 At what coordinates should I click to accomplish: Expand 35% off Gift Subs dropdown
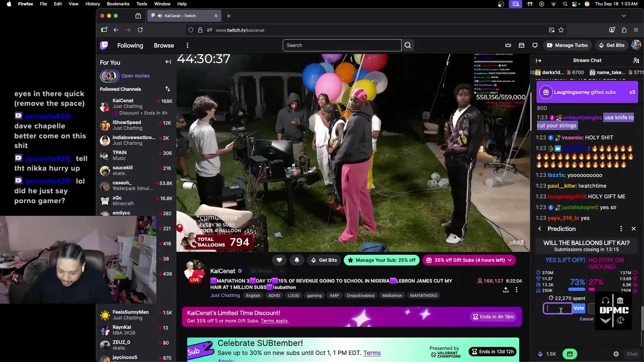pos(510,260)
